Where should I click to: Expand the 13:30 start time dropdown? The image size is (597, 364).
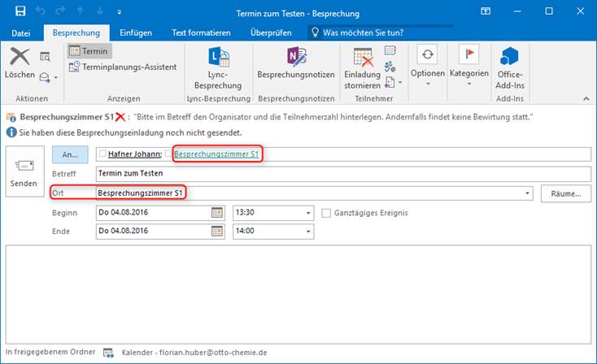(308, 213)
